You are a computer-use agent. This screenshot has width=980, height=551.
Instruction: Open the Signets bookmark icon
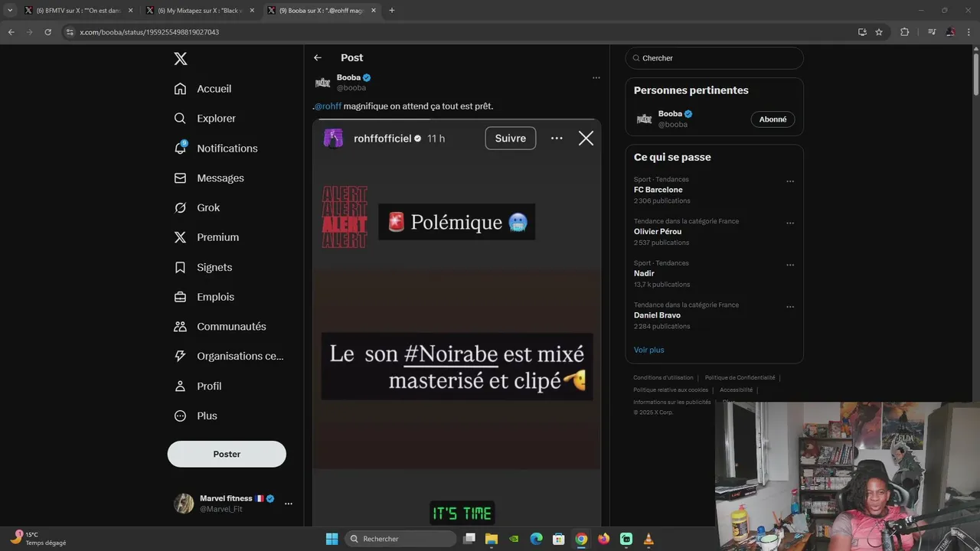tap(180, 267)
